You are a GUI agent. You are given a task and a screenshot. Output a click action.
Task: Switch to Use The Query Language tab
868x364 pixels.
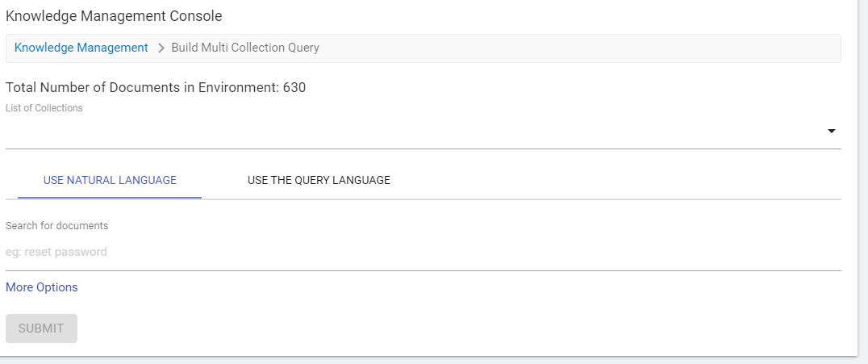(319, 180)
